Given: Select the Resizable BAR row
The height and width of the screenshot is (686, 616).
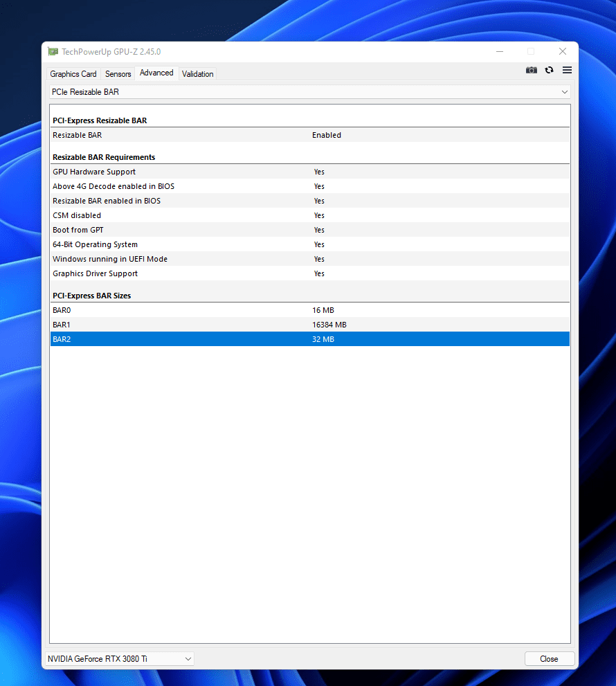Looking at the screenshot, I should point(310,135).
